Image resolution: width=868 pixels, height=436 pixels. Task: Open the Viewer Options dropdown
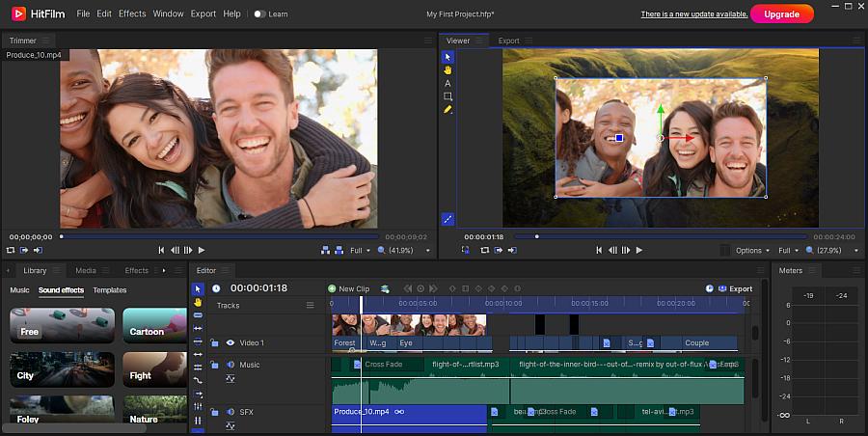(752, 250)
